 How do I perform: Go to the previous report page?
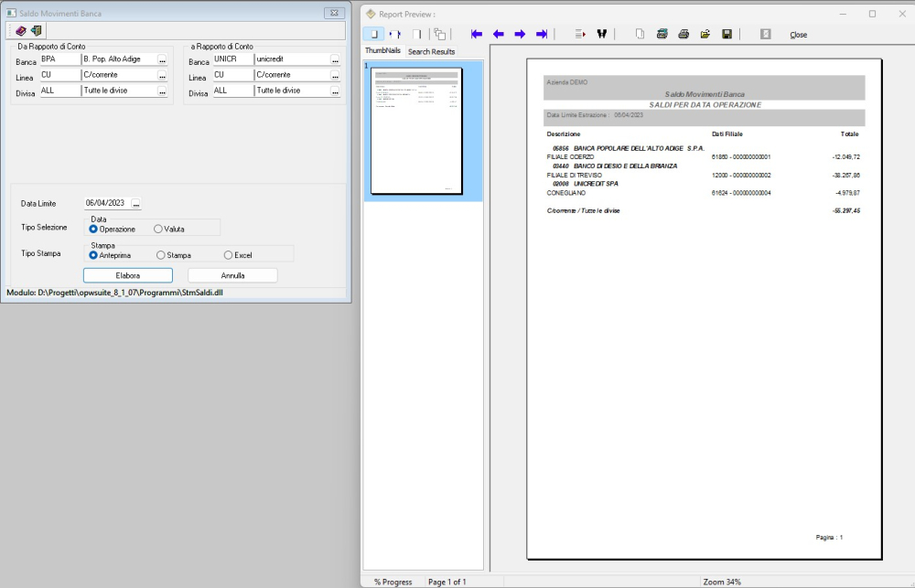coord(498,34)
